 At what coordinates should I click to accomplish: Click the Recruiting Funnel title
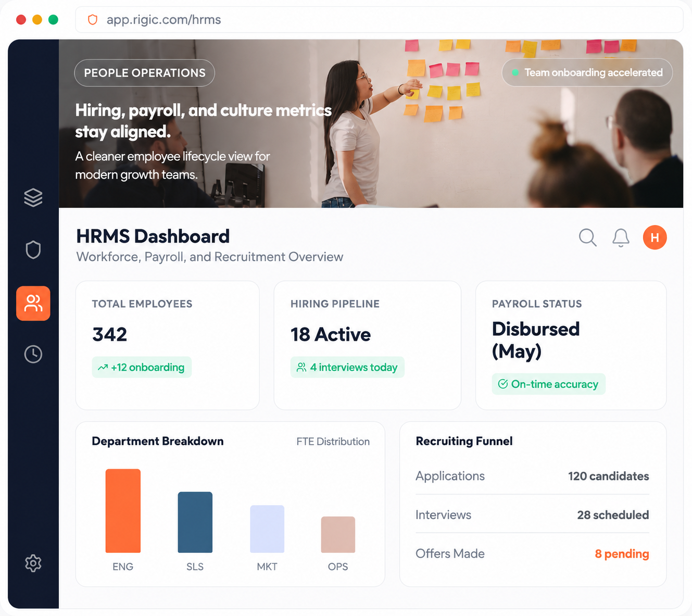pos(464,441)
